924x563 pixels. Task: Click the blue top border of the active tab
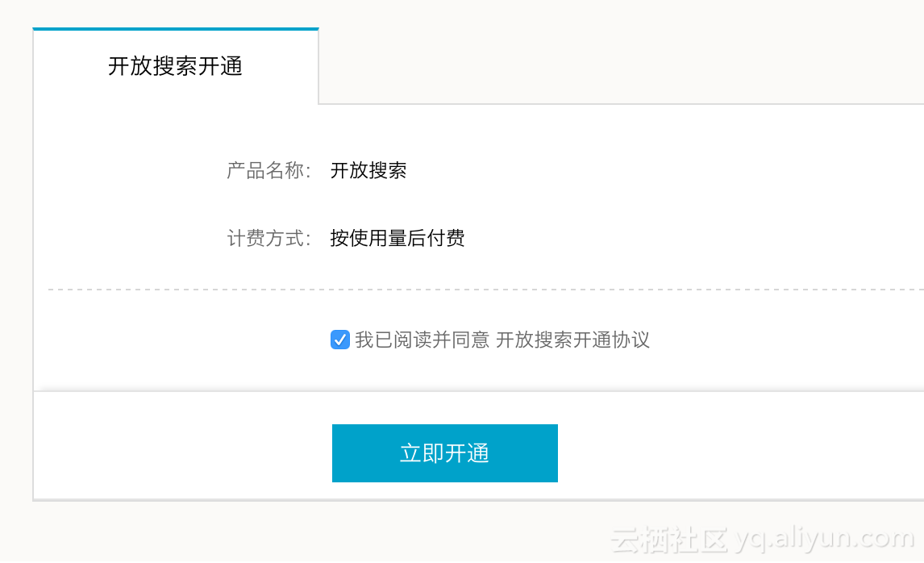click(175, 29)
